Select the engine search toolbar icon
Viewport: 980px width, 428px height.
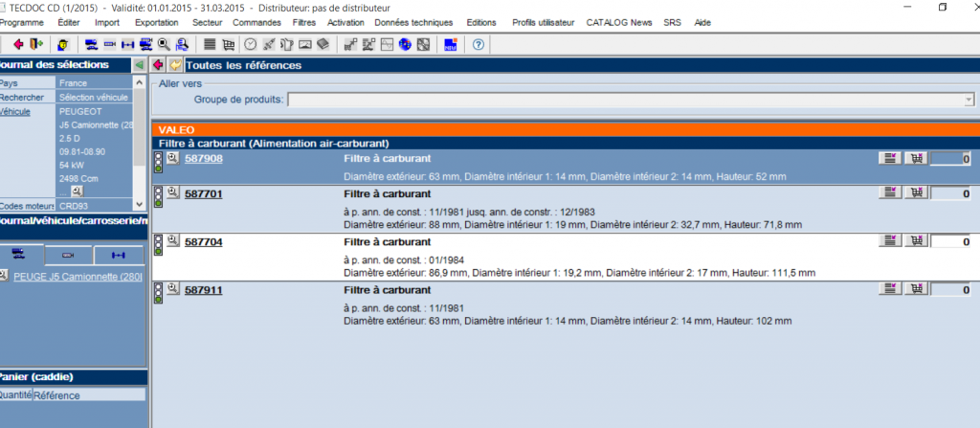point(109,44)
